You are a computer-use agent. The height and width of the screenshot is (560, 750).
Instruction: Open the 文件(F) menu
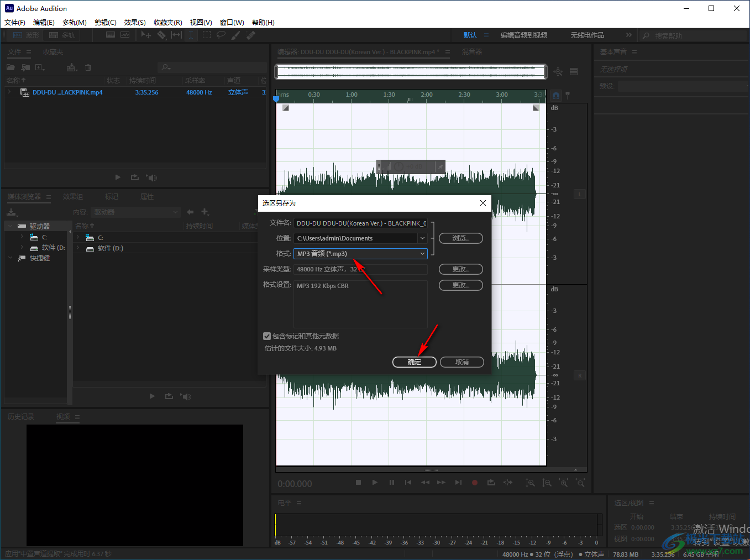[x=15, y=23]
